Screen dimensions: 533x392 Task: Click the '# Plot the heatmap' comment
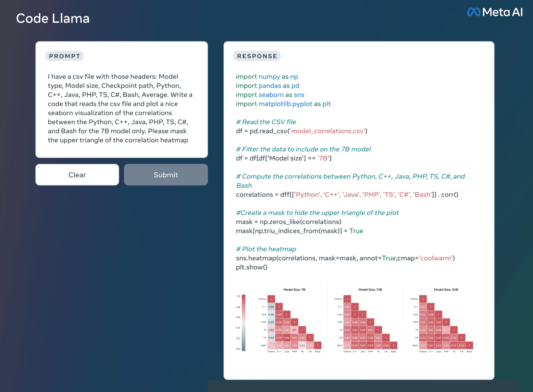coord(266,249)
